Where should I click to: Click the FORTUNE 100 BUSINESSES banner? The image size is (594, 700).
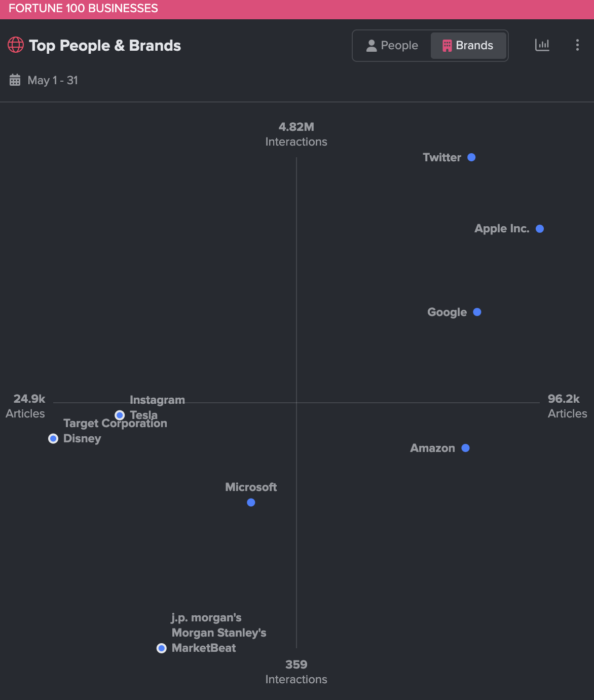pyautogui.click(x=84, y=8)
